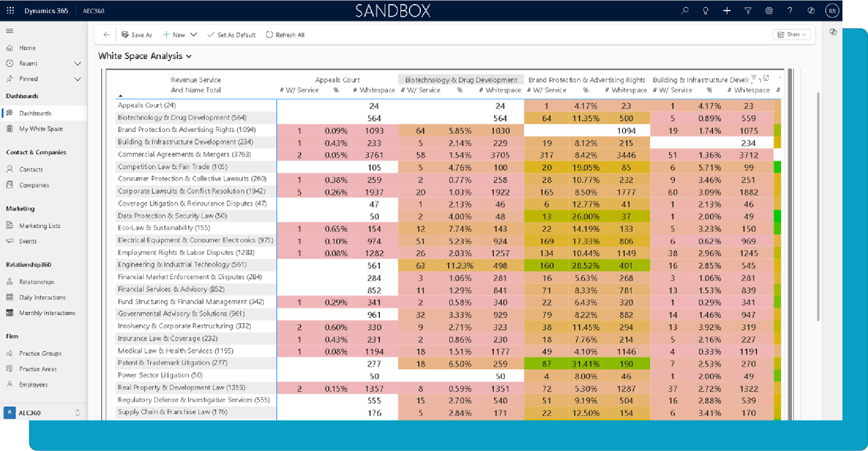This screenshot has height=451, width=868.
Task: Select My White Space in sidebar
Action: point(41,129)
